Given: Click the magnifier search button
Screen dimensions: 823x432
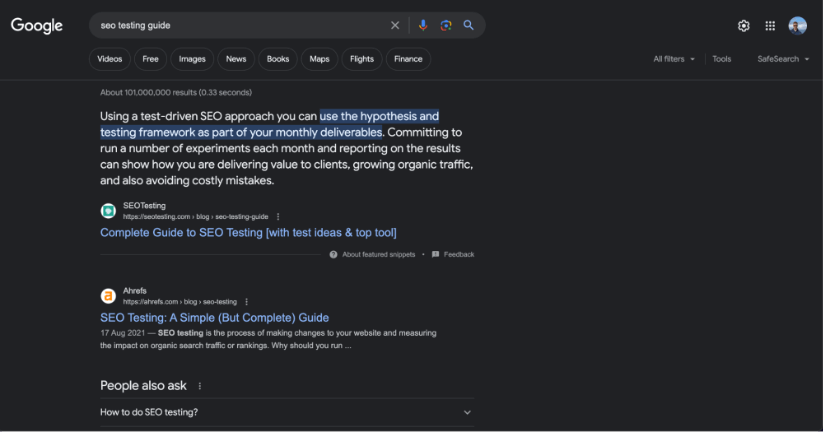Looking at the screenshot, I should [x=468, y=25].
